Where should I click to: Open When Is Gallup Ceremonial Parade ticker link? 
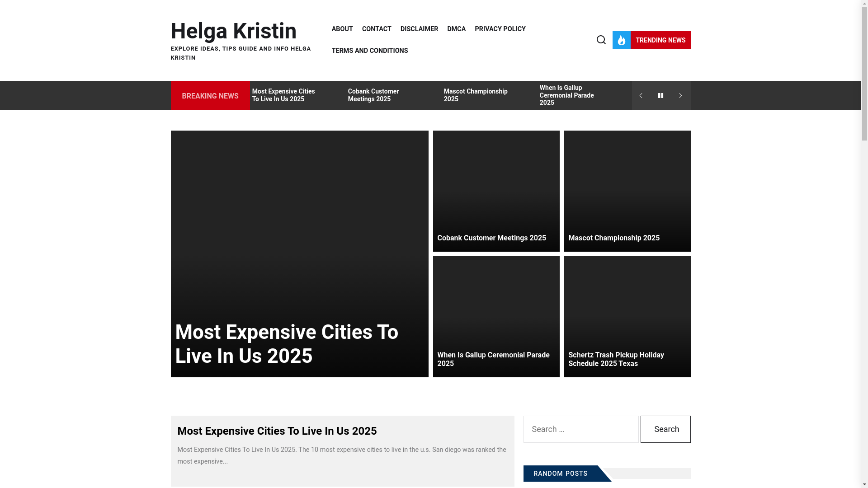pyautogui.click(x=566, y=95)
